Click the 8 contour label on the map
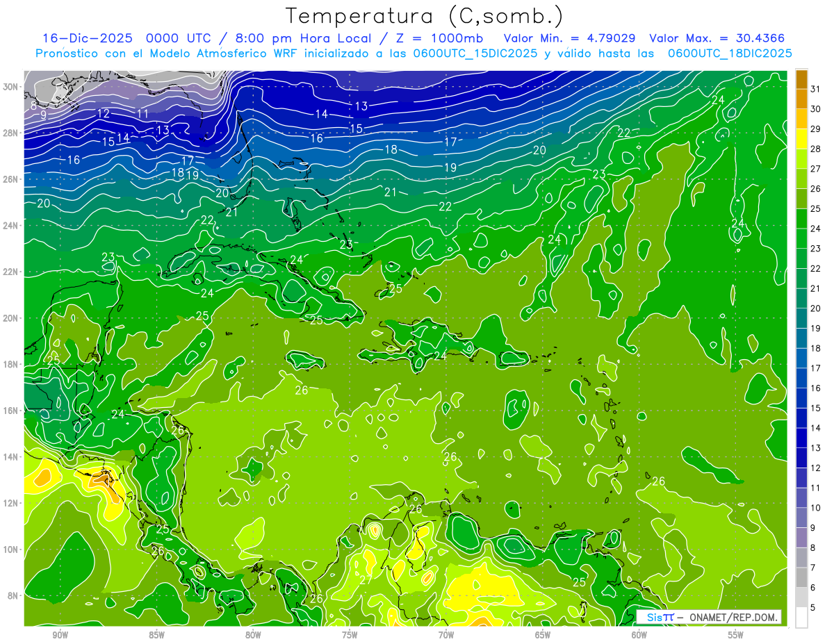Screen dimensions: 834x644 click(x=33, y=106)
